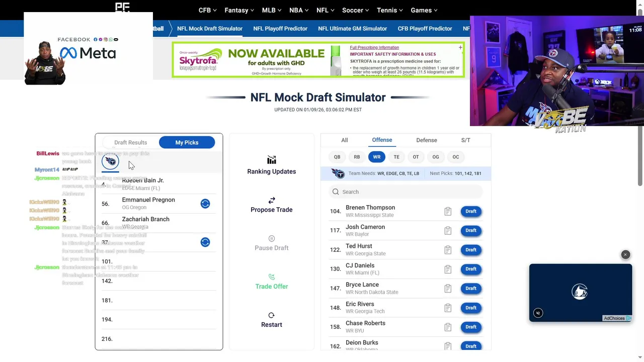644x362 pixels.
Task: Select OC position filter
Action: (456, 157)
